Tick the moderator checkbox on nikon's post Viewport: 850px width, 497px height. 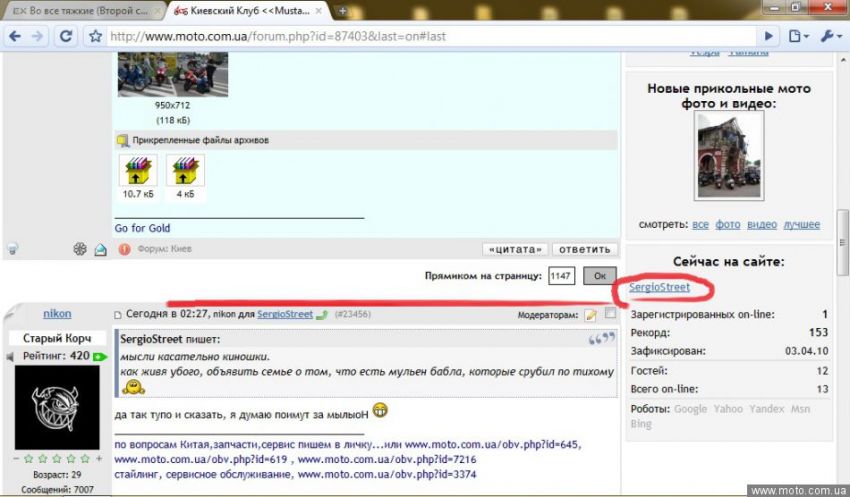point(610,314)
